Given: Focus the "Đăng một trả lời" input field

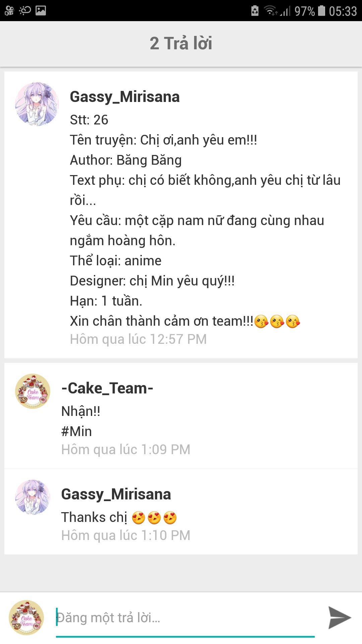Looking at the screenshot, I should coord(185,618).
